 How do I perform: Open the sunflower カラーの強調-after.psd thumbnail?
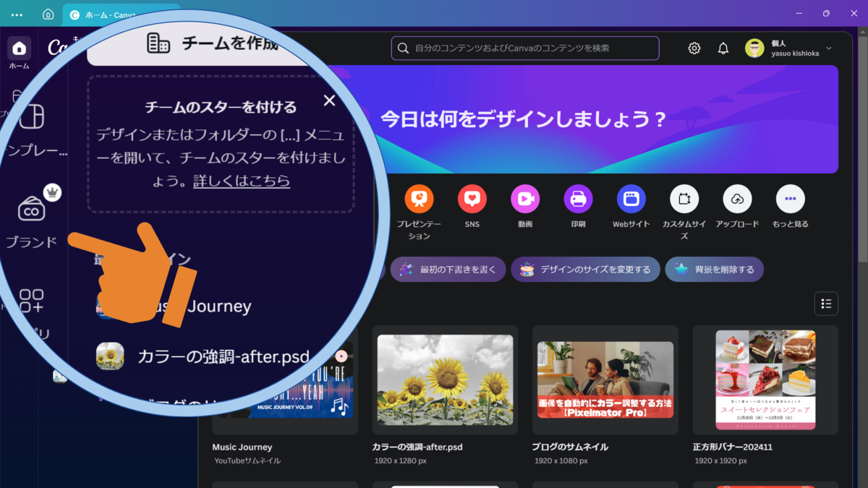(x=445, y=380)
